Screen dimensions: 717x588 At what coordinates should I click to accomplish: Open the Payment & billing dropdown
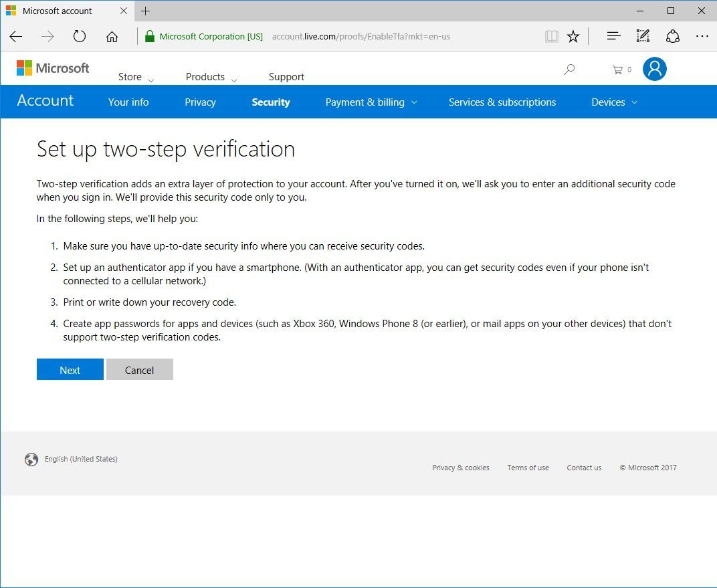[x=371, y=102]
